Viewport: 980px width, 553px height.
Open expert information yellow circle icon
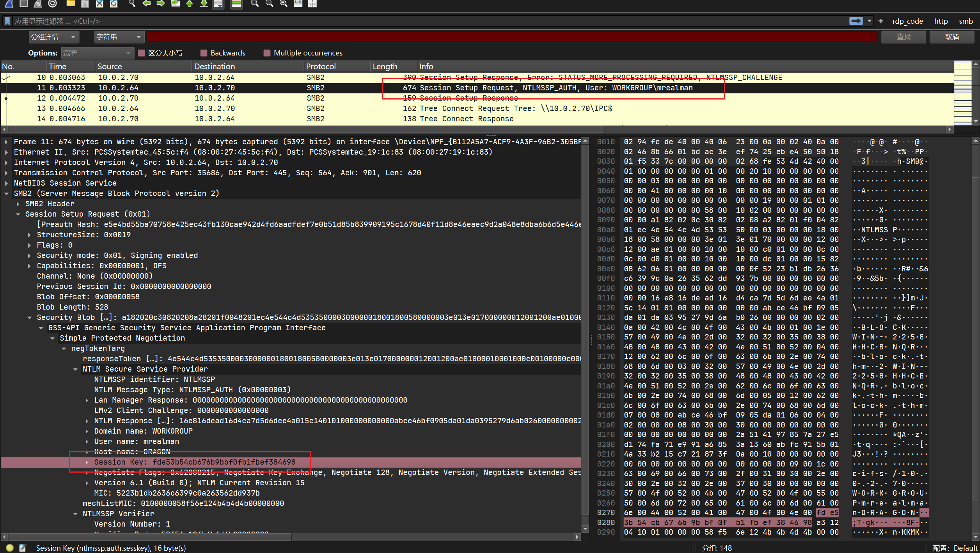[10, 548]
